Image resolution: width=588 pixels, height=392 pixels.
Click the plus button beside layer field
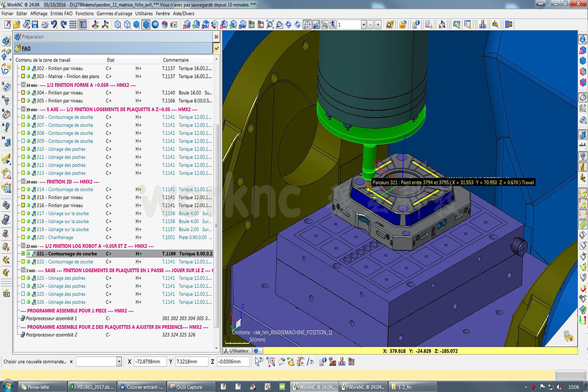378,24
